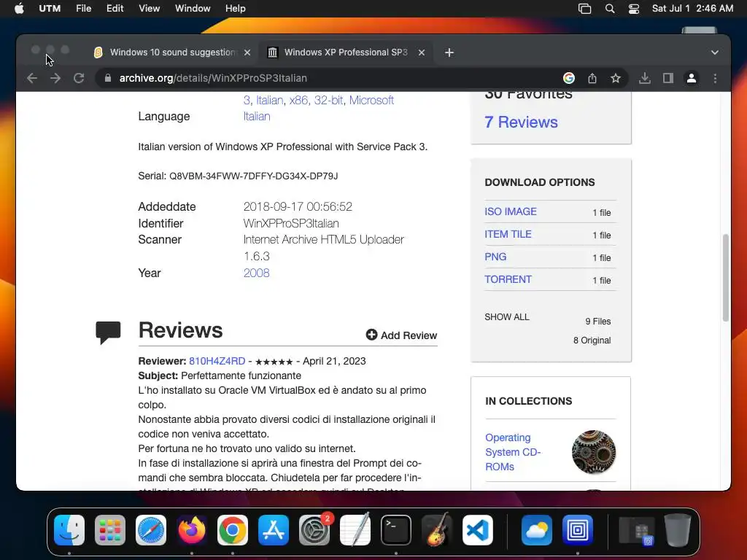This screenshot has height=560, width=747.
Task: Open GarageBand from the Dock
Action: [x=437, y=530]
